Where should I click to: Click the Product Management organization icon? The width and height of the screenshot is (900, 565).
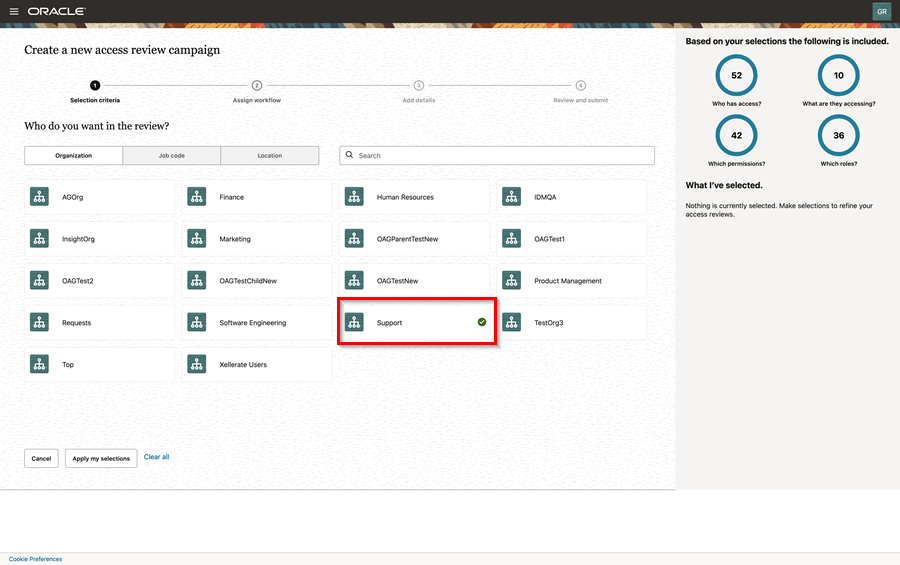pyautogui.click(x=511, y=281)
